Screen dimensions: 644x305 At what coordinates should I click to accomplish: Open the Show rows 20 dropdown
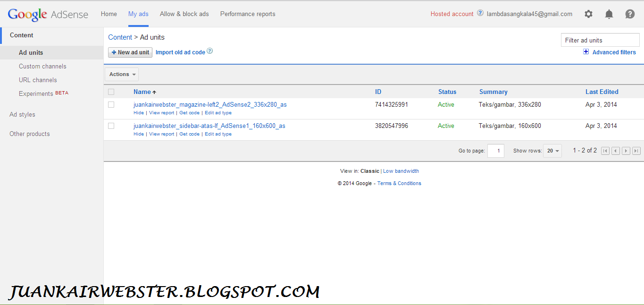coord(552,151)
